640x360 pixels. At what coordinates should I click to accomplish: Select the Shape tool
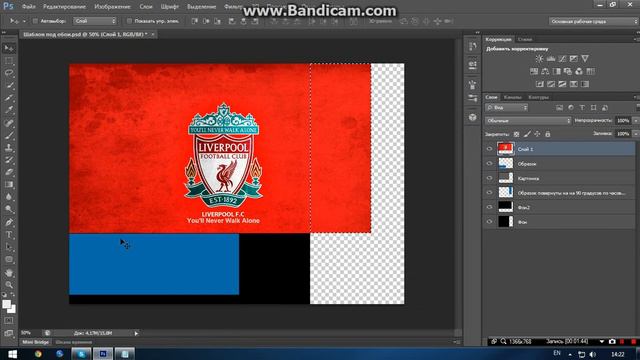click(x=9, y=260)
